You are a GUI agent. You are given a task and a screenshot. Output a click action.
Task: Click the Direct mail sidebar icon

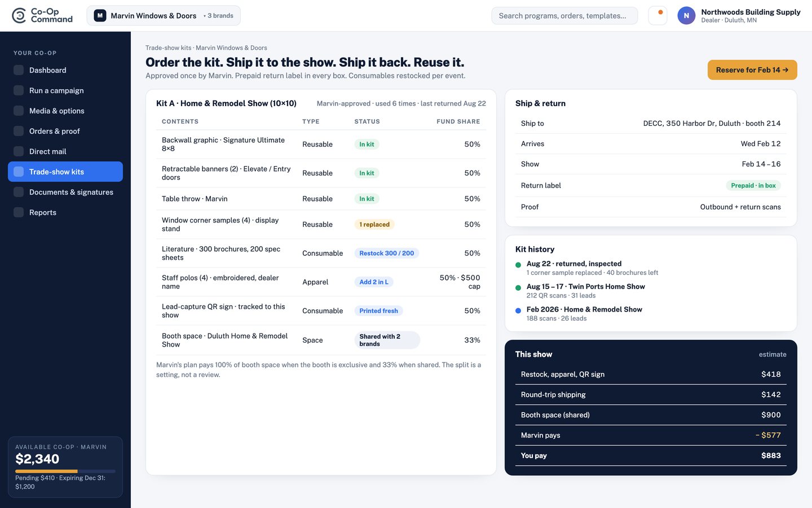point(19,151)
